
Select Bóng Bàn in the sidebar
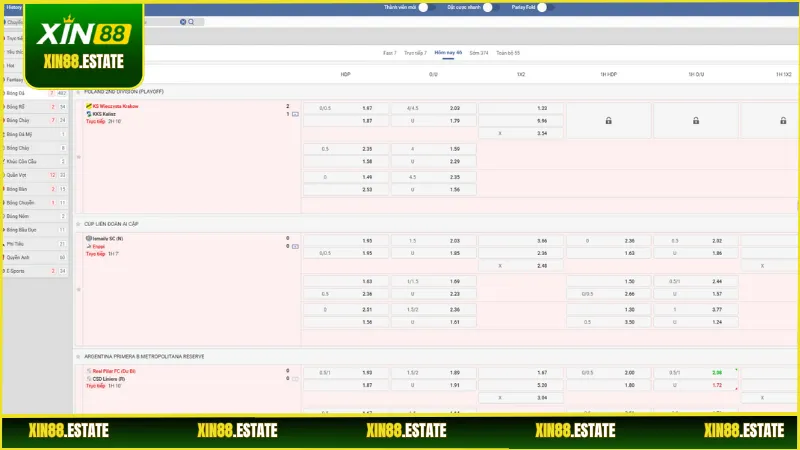[35, 189]
